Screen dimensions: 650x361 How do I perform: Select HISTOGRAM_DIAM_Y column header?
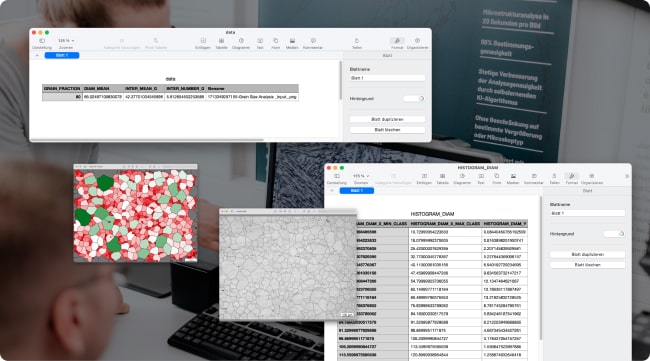click(x=504, y=224)
